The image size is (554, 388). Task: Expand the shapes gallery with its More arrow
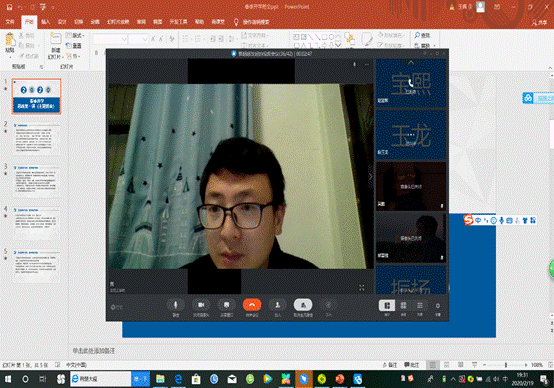(x=338, y=45)
